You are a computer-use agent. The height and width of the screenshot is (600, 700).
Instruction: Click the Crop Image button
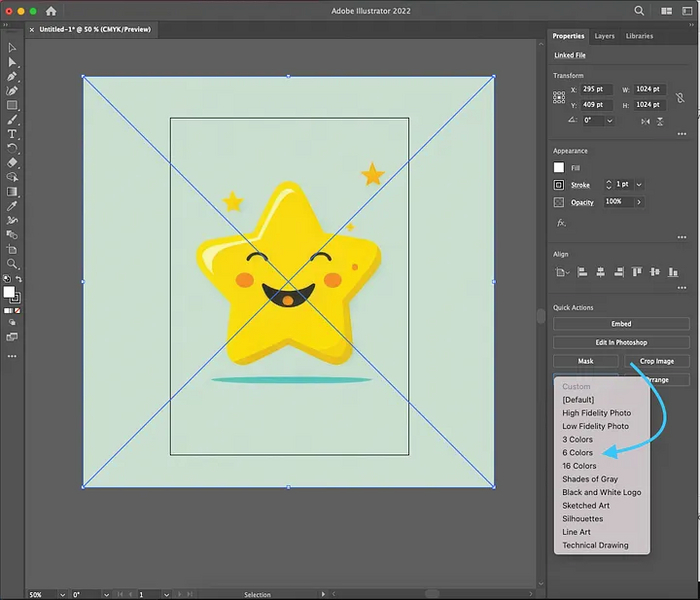pos(657,361)
